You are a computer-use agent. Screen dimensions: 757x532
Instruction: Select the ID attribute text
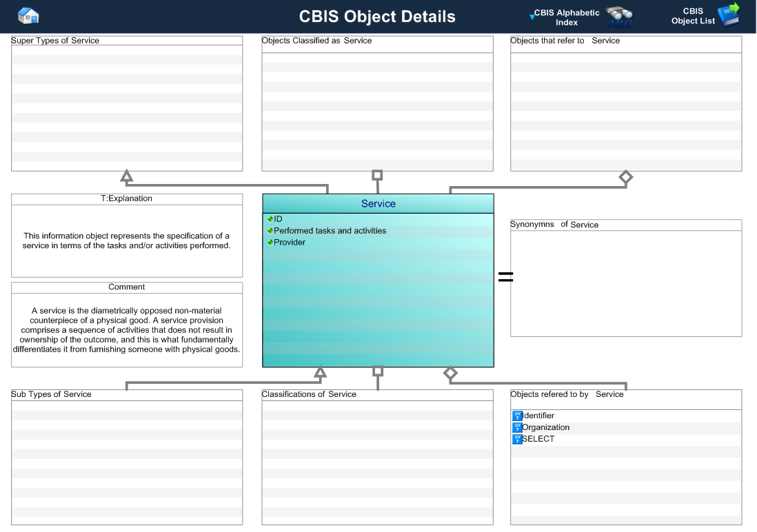tap(278, 219)
